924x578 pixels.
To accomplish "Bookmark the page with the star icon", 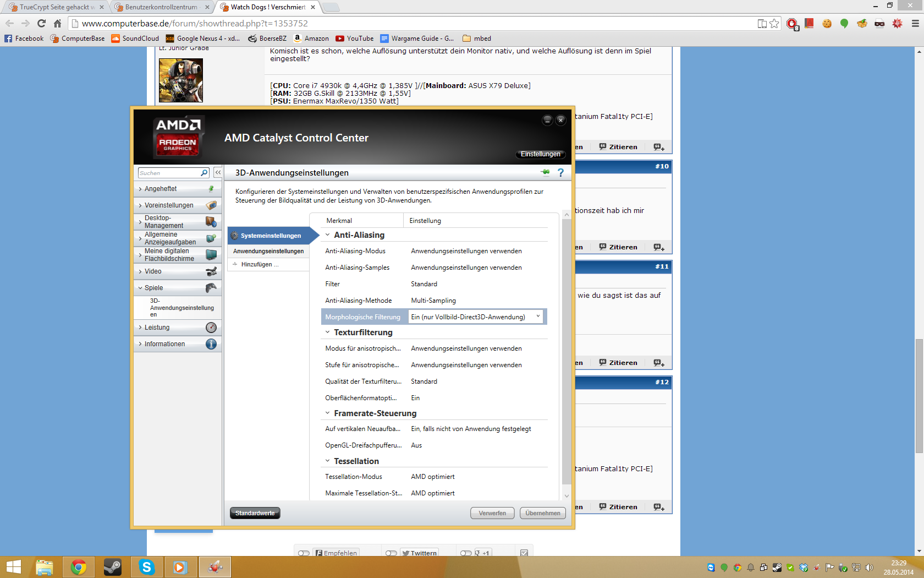I will [x=774, y=24].
